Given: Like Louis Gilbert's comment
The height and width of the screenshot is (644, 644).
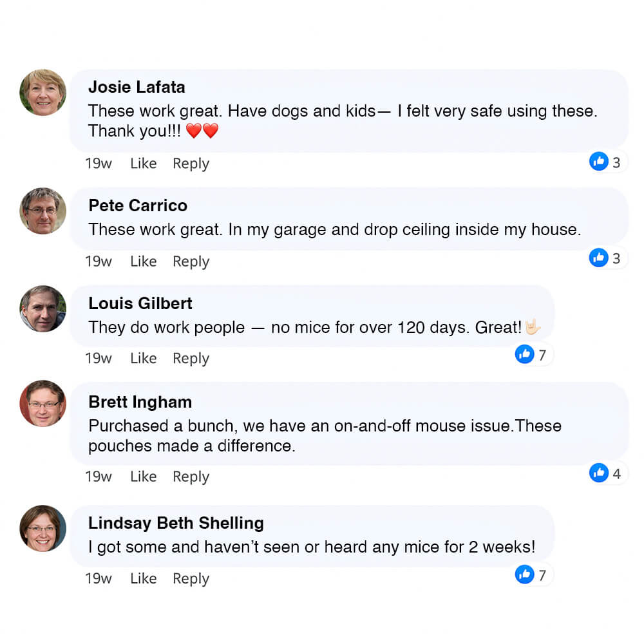Looking at the screenshot, I should (x=143, y=358).
